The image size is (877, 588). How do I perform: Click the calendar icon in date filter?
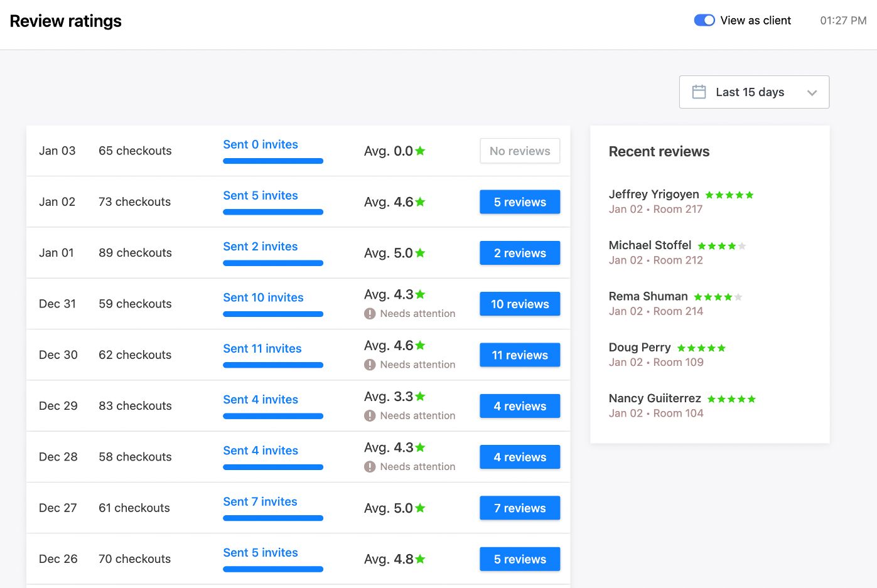click(699, 92)
